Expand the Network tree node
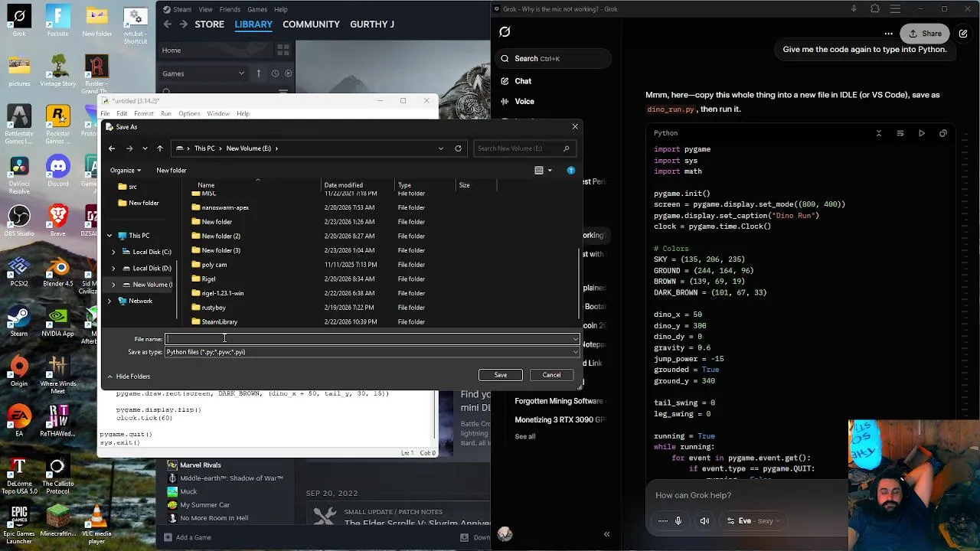 tap(109, 301)
